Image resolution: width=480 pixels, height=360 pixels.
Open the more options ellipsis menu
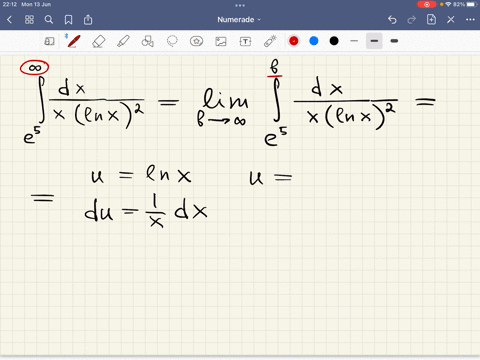(470, 20)
